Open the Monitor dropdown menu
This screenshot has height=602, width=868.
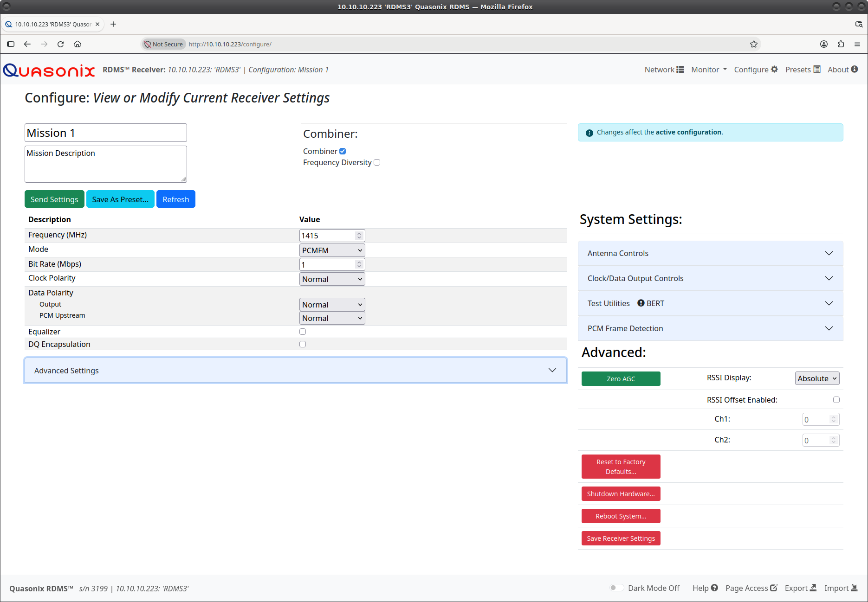point(709,70)
